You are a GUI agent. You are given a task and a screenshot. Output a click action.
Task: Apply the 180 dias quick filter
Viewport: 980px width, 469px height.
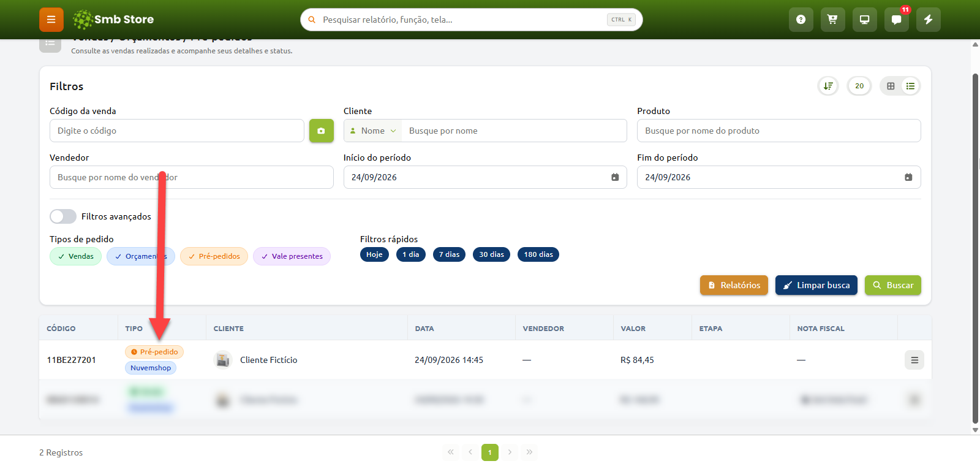coord(538,254)
